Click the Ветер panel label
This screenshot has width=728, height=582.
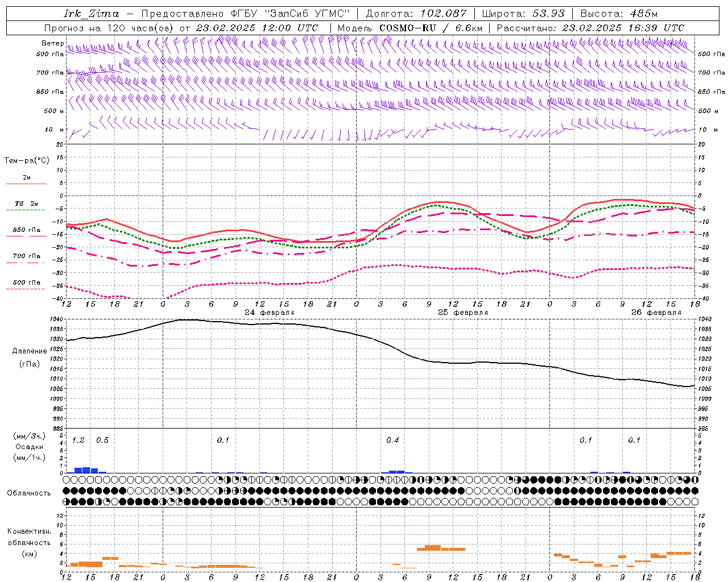pos(52,43)
